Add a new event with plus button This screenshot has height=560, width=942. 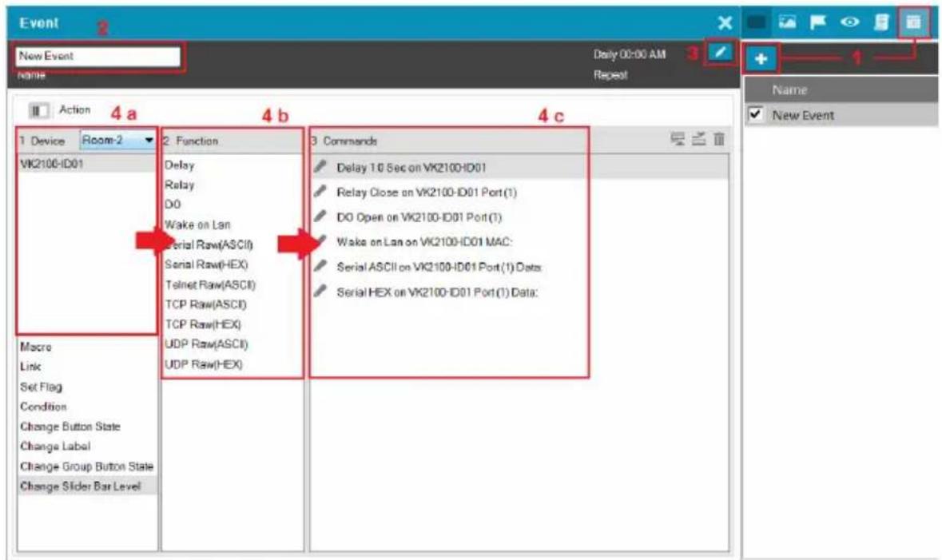coord(761,59)
